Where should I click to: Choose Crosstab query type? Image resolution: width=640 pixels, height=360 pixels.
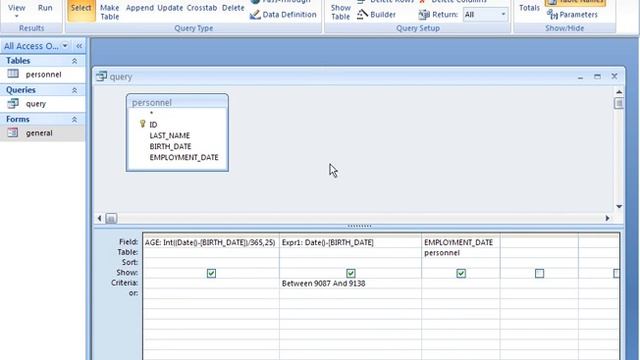coord(202,8)
